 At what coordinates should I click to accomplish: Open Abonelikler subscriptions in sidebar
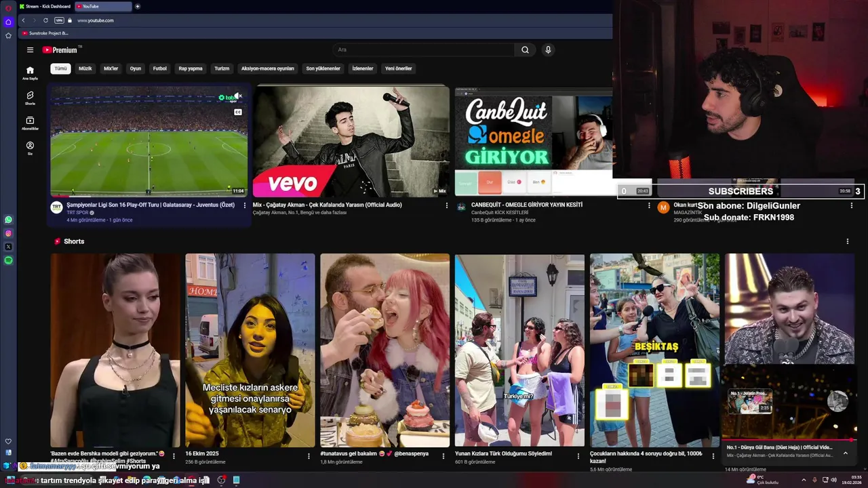(x=30, y=123)
